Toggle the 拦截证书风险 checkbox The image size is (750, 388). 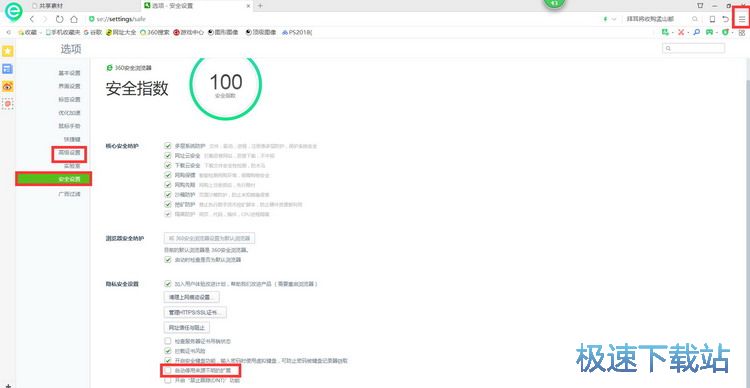[167, 351]
